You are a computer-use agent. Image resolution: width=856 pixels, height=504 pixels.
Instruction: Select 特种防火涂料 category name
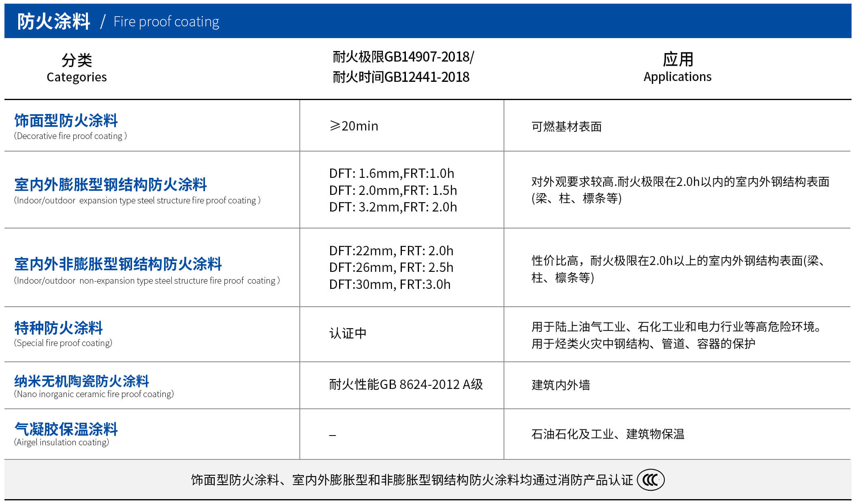[59, 328]
